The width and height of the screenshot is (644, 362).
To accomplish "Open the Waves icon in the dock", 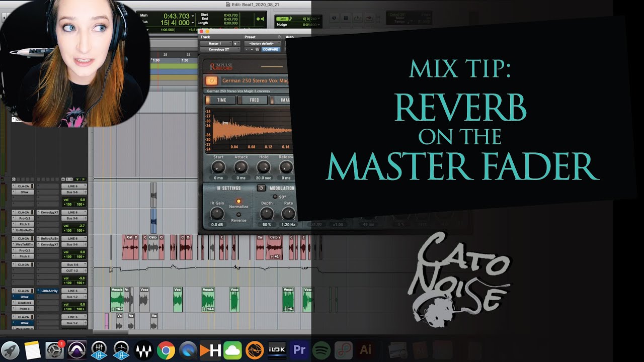I will (143, 350).
